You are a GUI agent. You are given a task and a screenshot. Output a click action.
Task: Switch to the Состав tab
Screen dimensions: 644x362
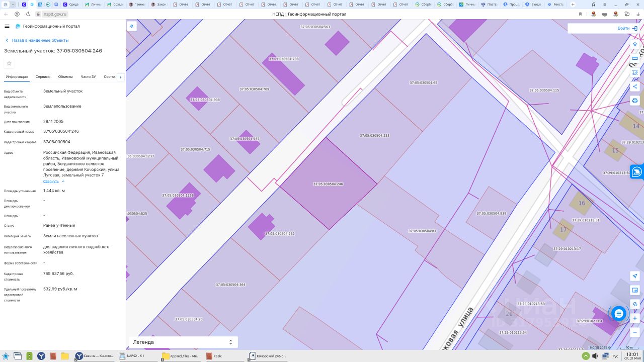pos(110,77)
